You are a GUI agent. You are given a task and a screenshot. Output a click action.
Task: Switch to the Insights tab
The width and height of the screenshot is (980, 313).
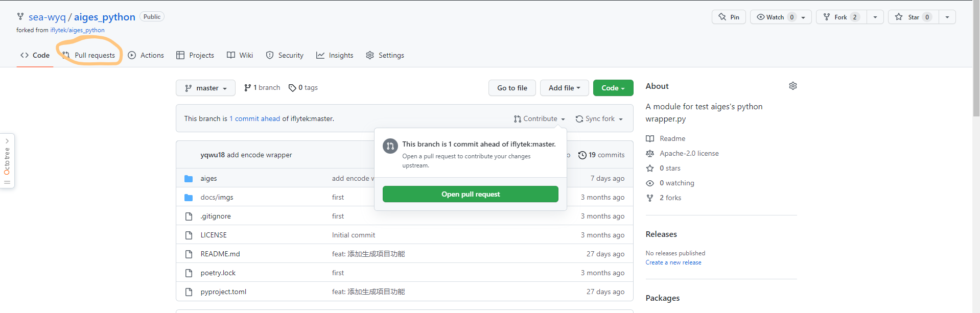(x=335, y=55)
